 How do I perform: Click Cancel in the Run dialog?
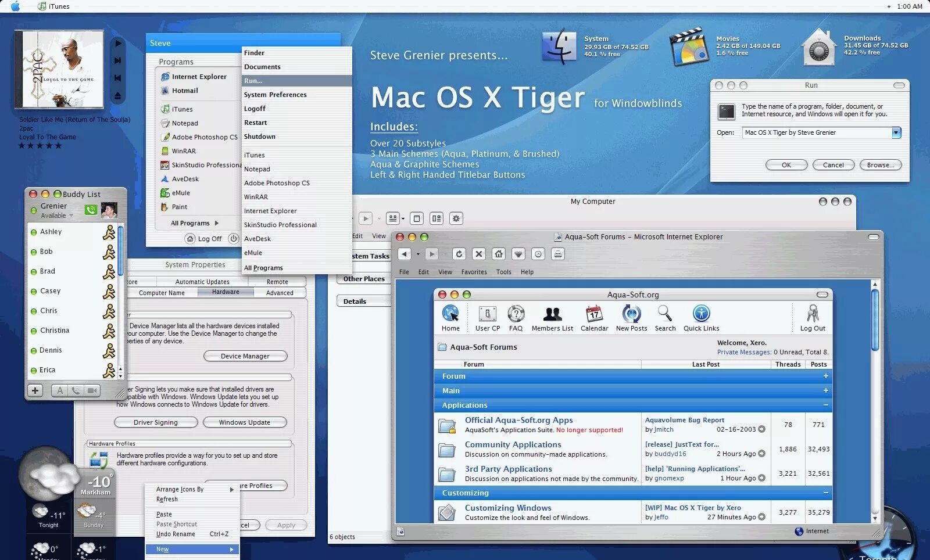point(834,165)
